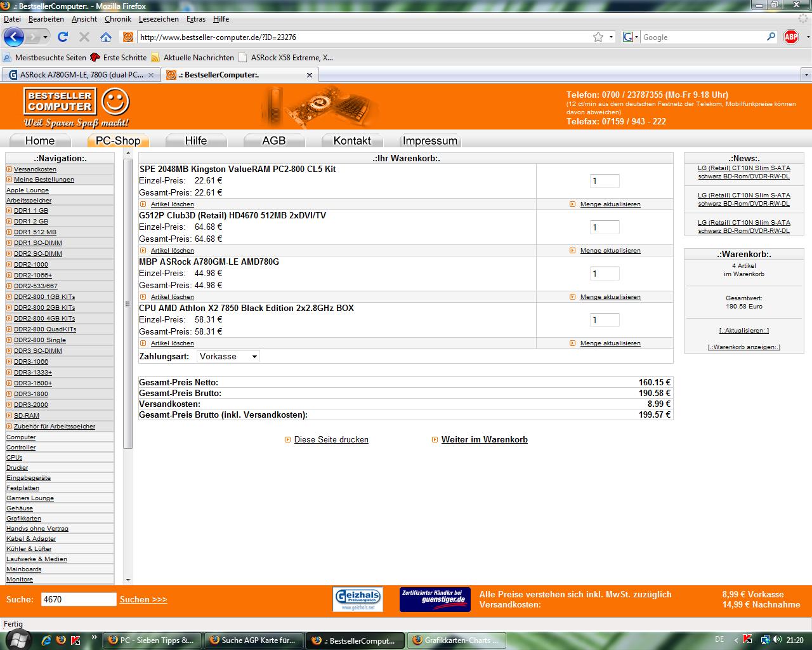Open the Mainboards category
The width and height of the screenshot is (812, 650).
coord(23,569)
